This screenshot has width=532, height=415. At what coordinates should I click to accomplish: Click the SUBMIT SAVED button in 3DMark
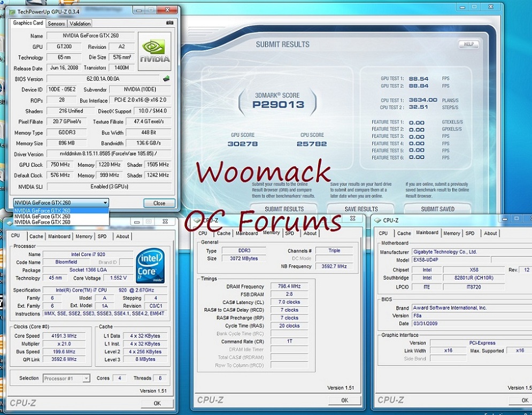point(438,209)
